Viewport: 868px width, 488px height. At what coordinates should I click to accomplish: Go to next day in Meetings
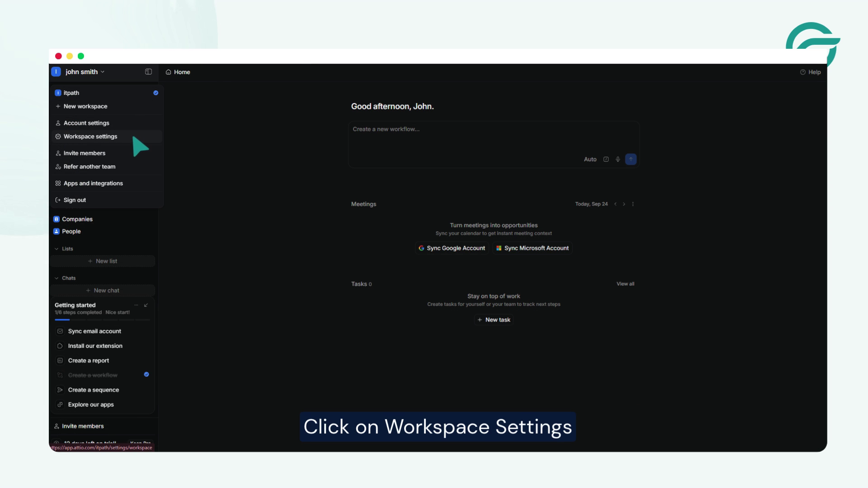624,204
